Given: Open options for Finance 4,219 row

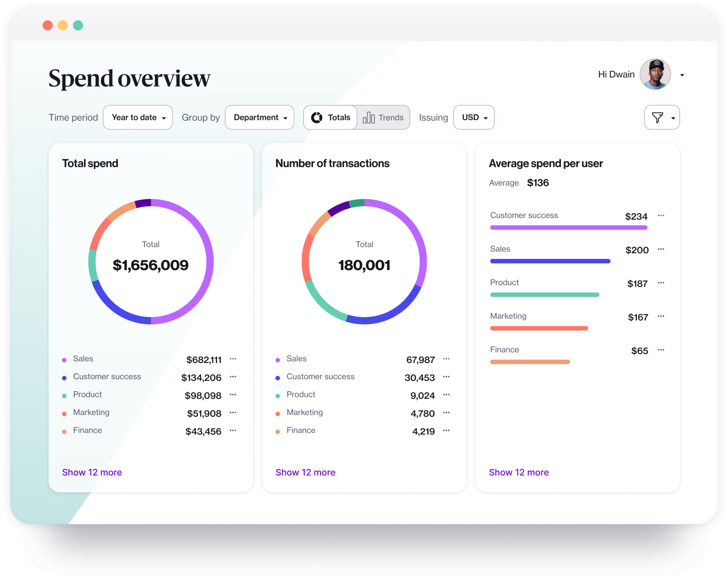Looking at the screenshot, I should [446, 430].
